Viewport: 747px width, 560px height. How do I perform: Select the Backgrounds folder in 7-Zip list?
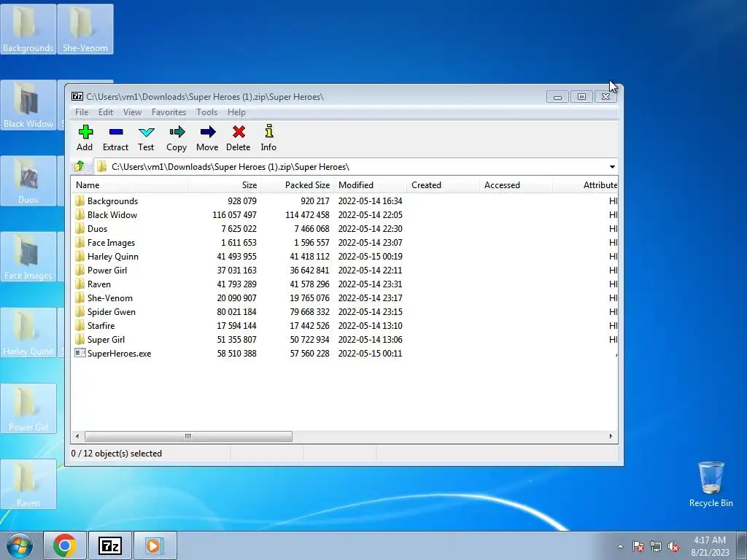[x=344, y=201]
